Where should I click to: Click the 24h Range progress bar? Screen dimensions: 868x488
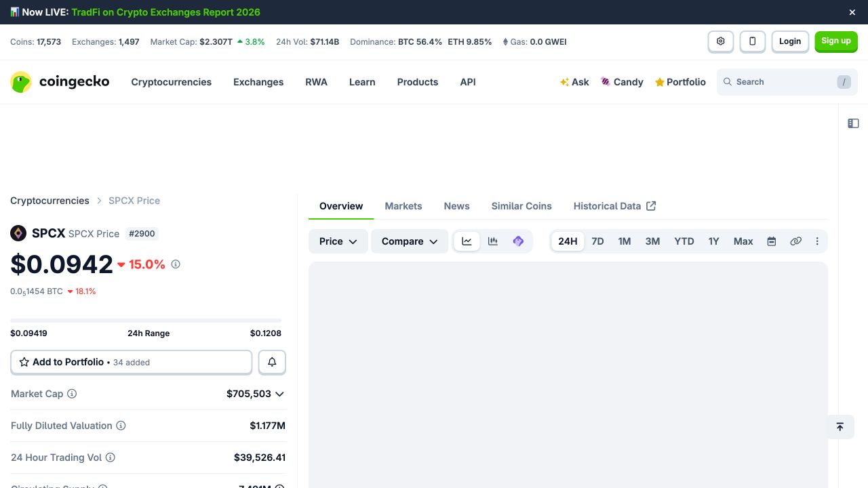click(146, 320)
